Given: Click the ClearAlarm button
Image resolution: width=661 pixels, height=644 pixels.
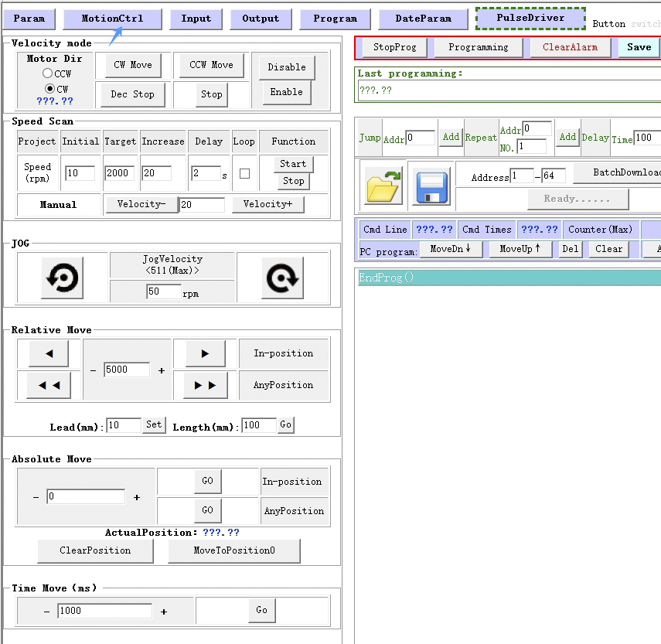Looking at the screenshot, I should [569, 47].
